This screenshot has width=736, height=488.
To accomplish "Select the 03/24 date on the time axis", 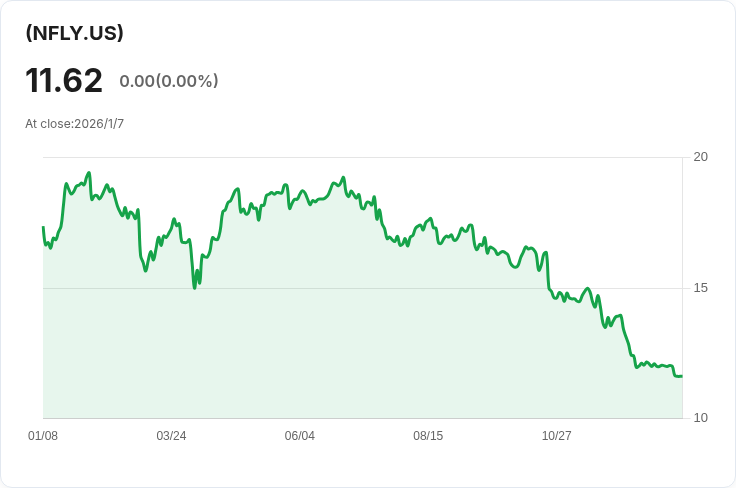I will [171, 436].
